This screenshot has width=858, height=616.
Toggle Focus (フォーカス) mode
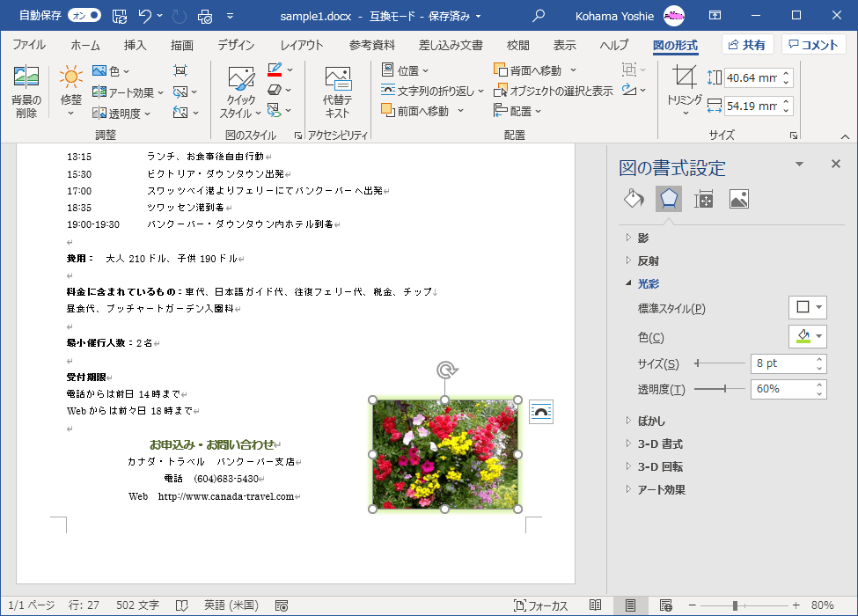coord(540,605)
